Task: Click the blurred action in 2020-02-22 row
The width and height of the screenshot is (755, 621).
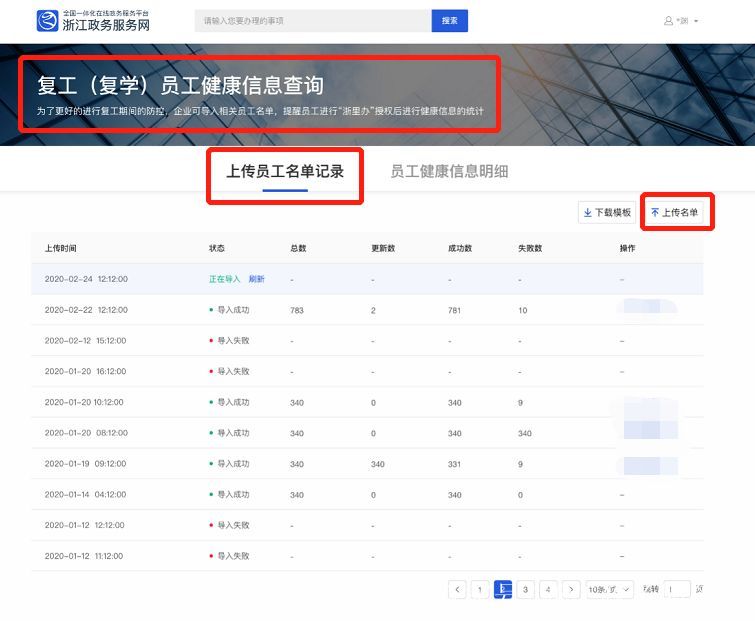Action: coord(648,306)
